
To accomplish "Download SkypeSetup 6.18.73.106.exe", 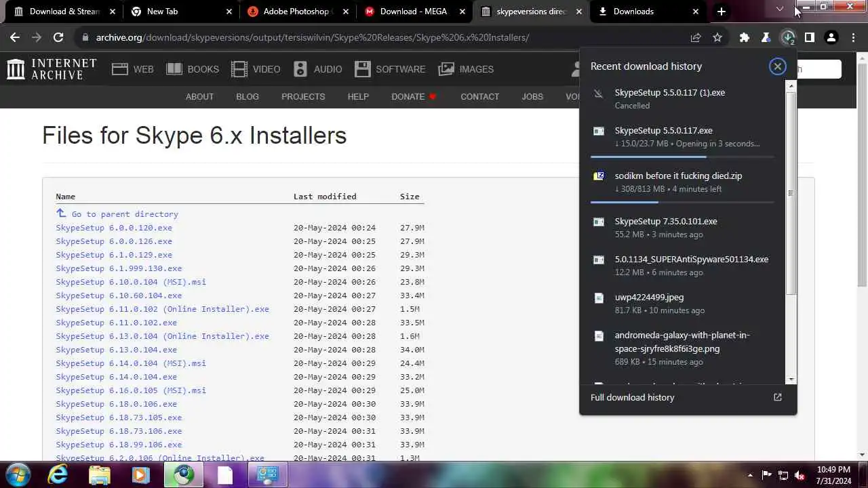I will (x=119, y=431).
